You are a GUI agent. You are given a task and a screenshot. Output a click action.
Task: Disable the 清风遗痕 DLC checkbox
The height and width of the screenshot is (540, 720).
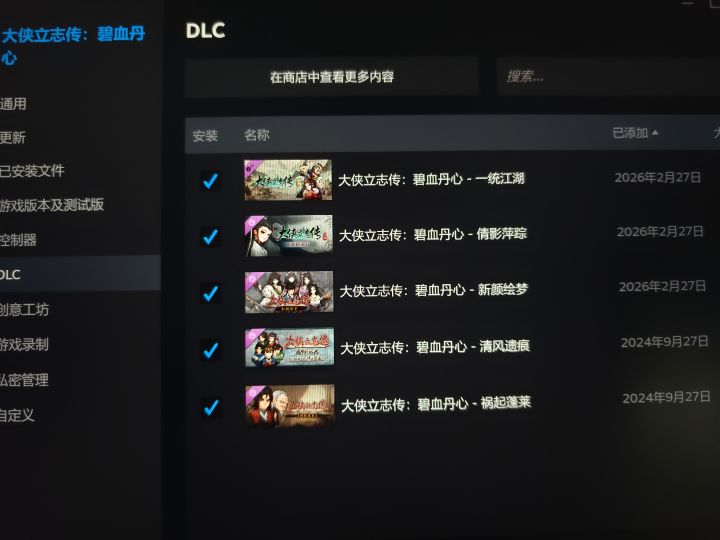pos(211,350)
